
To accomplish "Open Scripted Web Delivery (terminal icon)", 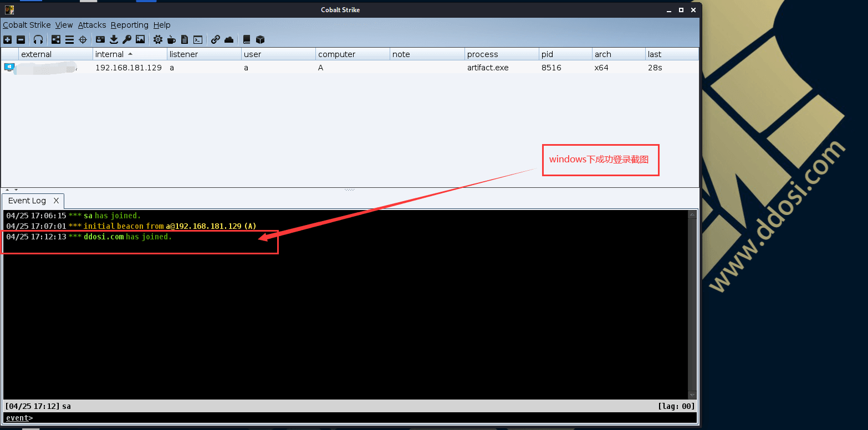I will [197, 39].
